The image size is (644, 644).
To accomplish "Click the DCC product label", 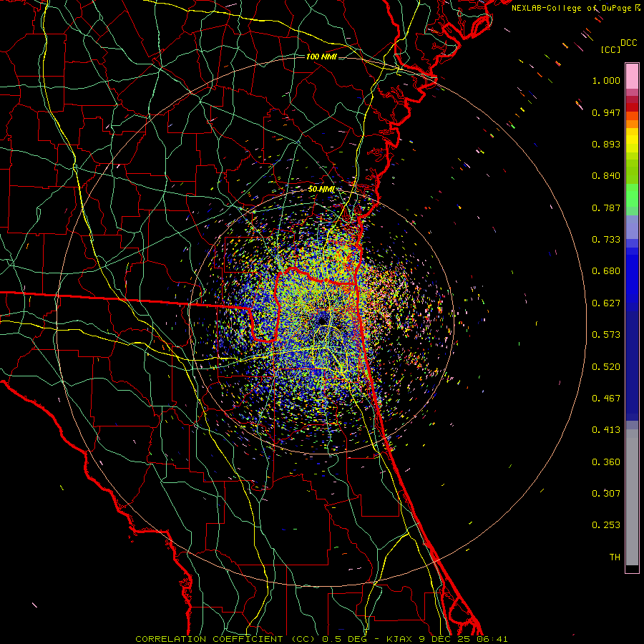I will point(628,43).
